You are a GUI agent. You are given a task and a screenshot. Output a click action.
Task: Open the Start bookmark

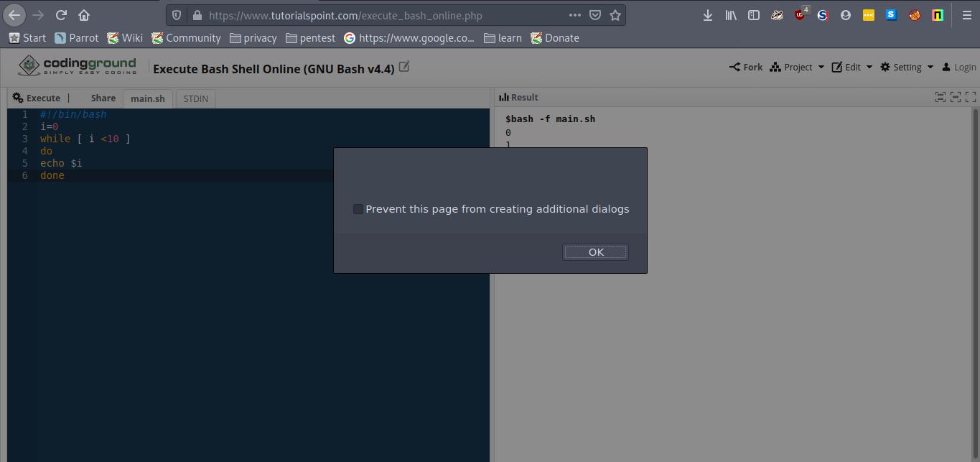pos(27,38)
